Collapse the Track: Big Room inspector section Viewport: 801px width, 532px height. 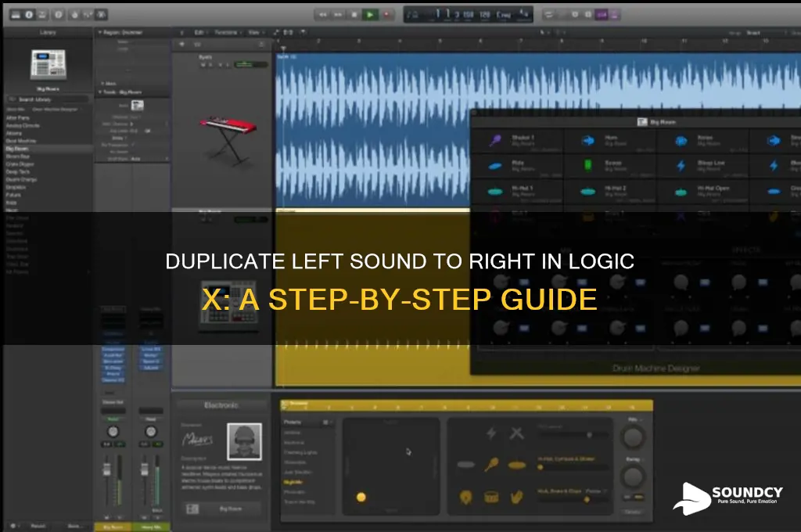[x=100, y=92]
